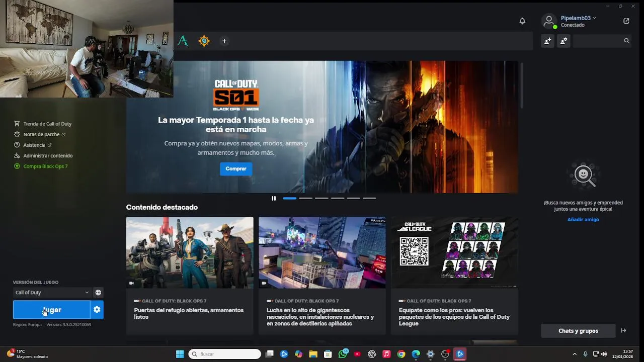Click the question mark Asistencia icon
644x362 pixels.
[17, 145]
